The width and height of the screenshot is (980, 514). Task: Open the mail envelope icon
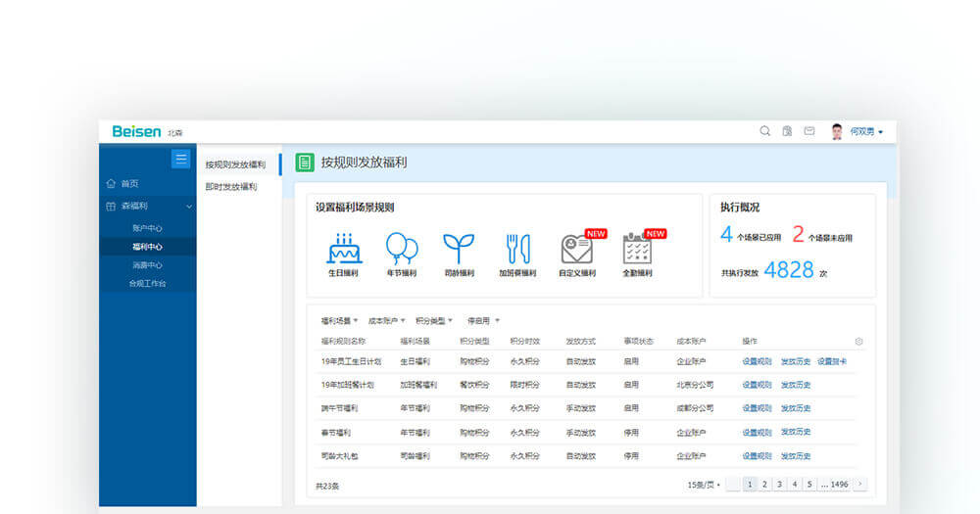(x=809, y=131)
